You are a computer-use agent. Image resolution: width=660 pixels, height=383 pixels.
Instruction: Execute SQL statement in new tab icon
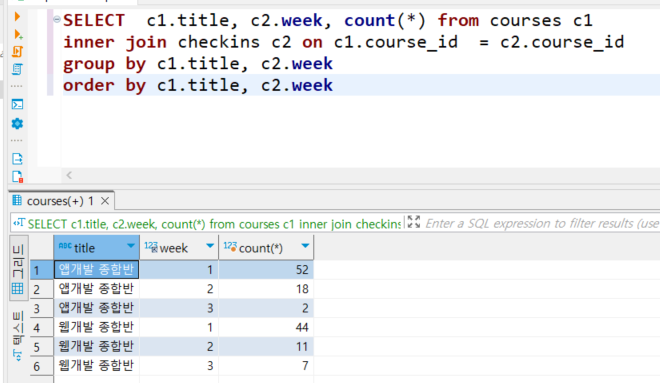coord(18,34)
